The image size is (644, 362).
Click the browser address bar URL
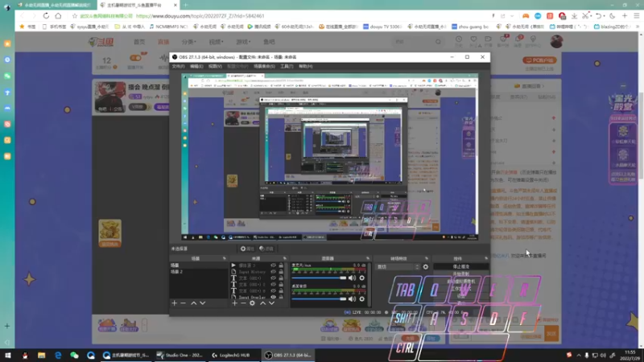(200, 16)
